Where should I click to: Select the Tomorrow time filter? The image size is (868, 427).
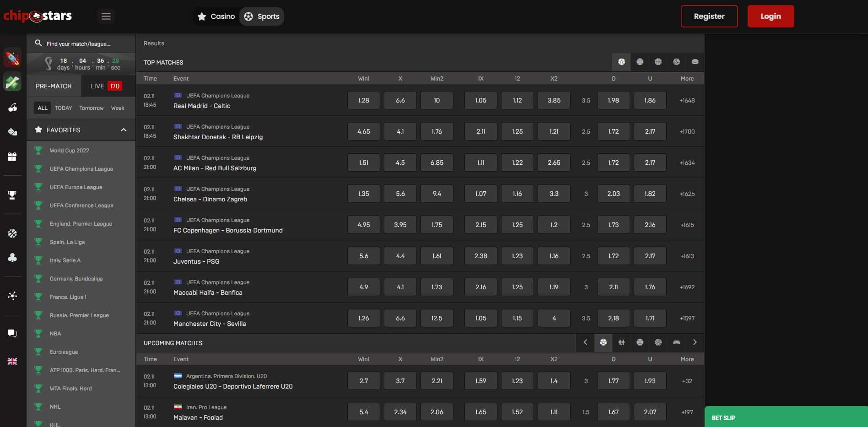91,108
